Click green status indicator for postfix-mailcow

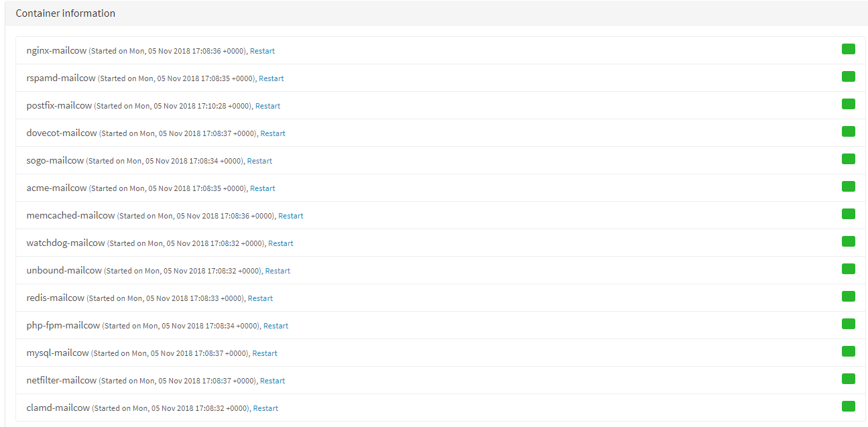[849, 104]
